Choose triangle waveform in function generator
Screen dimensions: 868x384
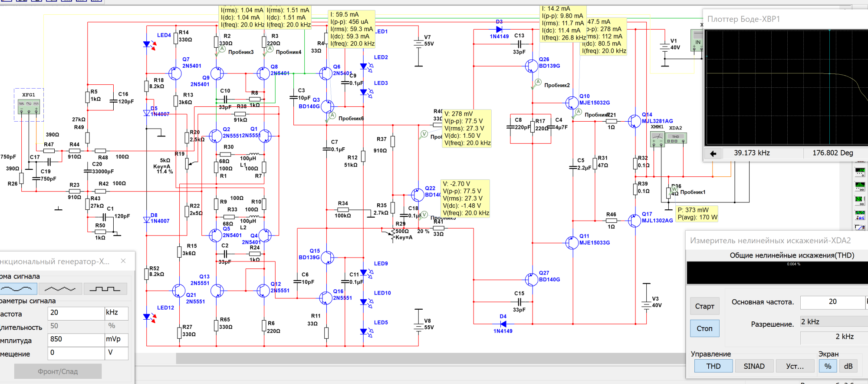[x=60, y=288]
